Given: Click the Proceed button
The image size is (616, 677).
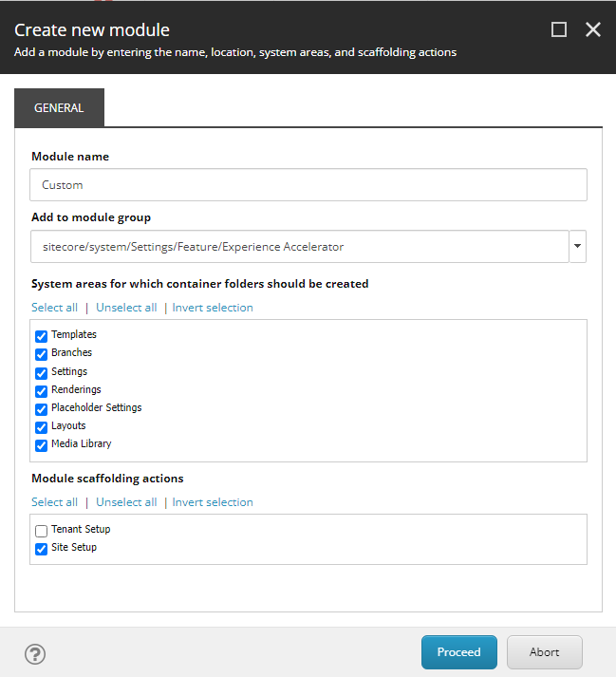Looking at the screenshot, I should coord(458,652).
